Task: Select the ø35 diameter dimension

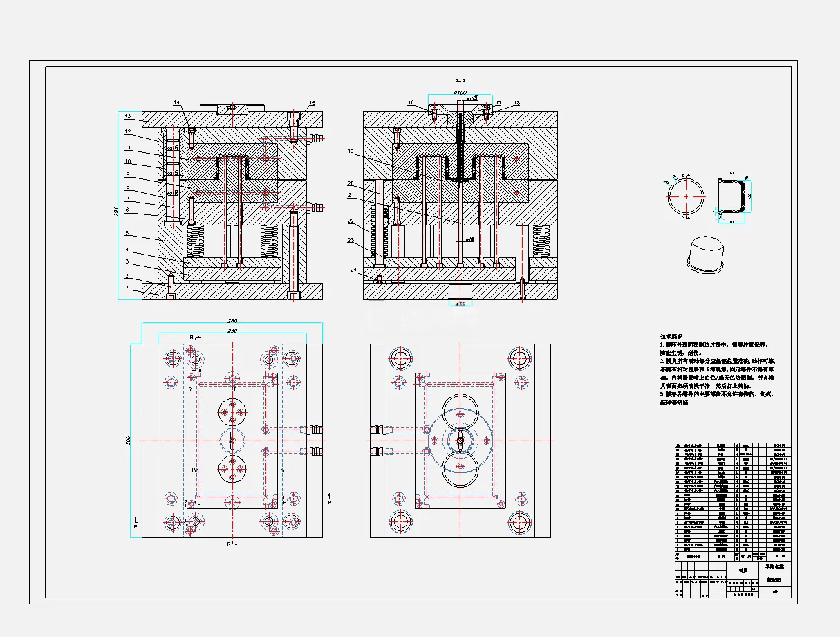Action: (x=459, y=304)
